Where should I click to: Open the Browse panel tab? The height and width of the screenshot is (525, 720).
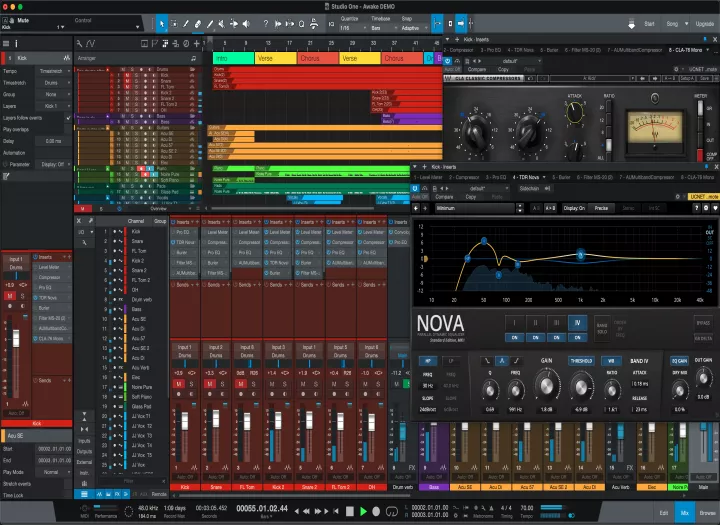[707, 513]
